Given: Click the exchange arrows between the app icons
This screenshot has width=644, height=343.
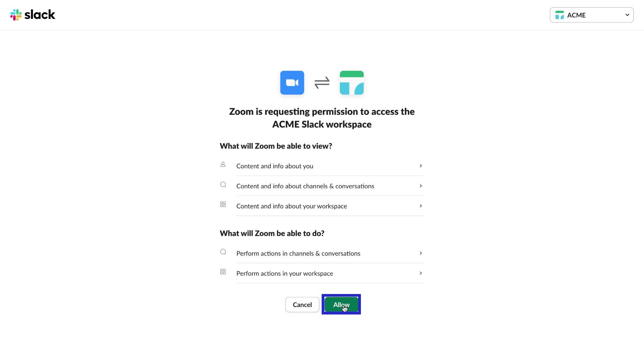Looking at the screenshot, I should 322,83.
